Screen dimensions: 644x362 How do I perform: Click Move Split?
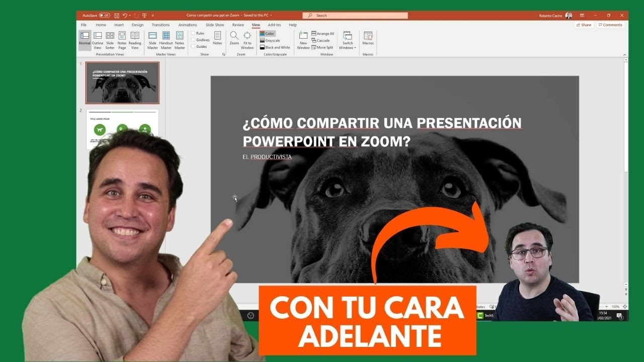click(322, 47)
